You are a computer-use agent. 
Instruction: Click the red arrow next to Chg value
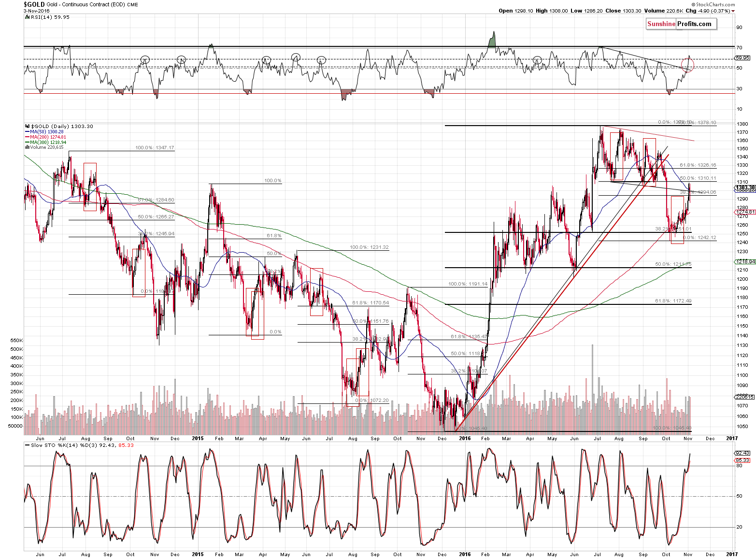(x=733, y=11)
